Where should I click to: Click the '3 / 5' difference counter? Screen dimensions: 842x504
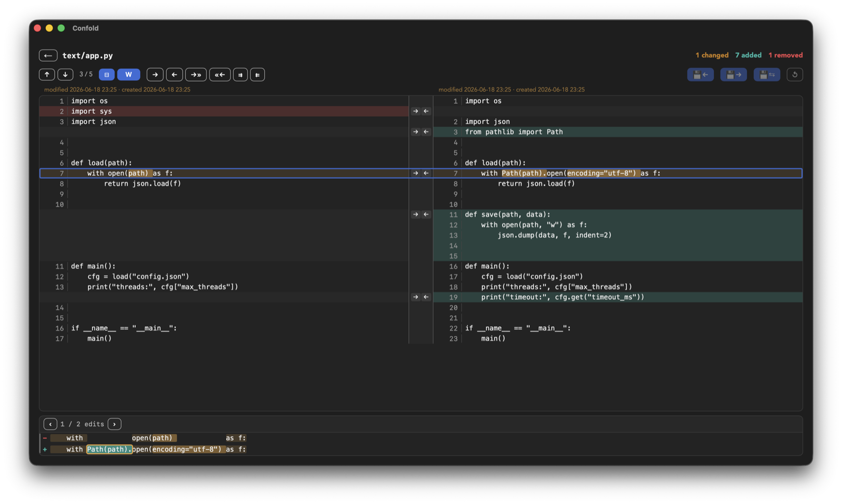[86, 74]
